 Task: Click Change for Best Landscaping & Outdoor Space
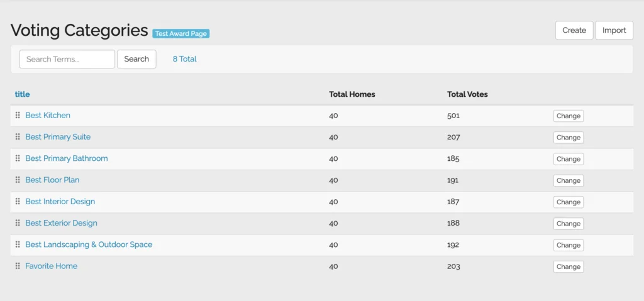569,245
